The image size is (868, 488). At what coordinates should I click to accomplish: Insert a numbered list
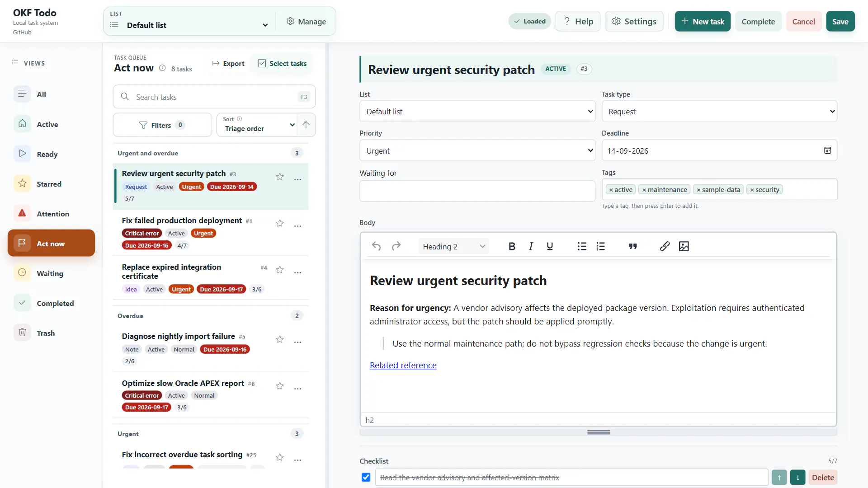pos(600,246)
